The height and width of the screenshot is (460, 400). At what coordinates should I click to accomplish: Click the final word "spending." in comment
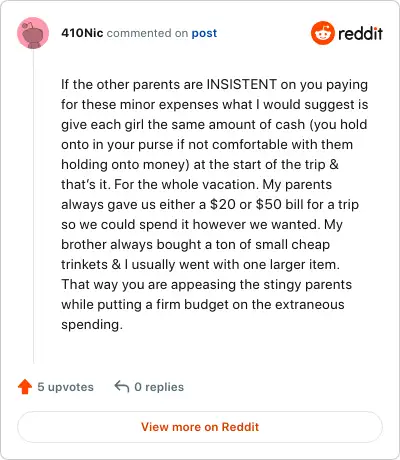point(92,325)
